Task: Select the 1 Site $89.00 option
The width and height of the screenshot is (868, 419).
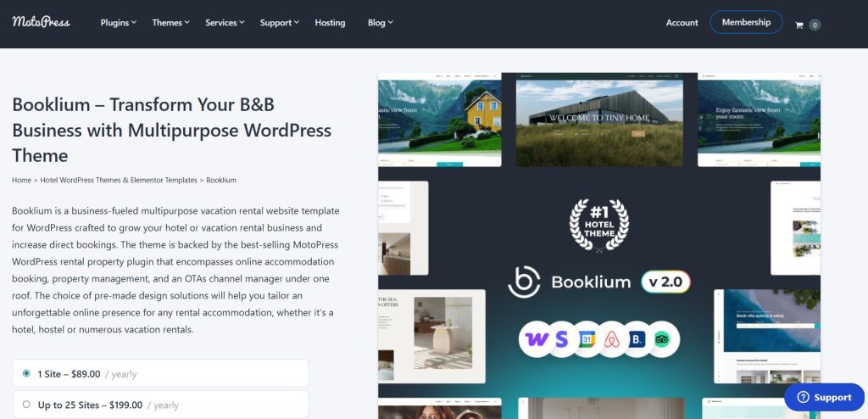Action: [x=160, y=373]
